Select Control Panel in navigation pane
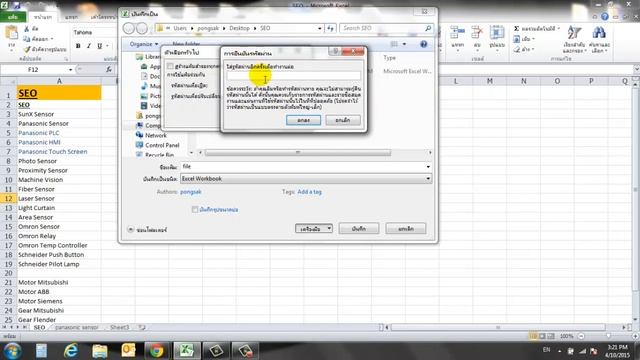The height and width of the screenshot is (360, 640). [162, 145]
